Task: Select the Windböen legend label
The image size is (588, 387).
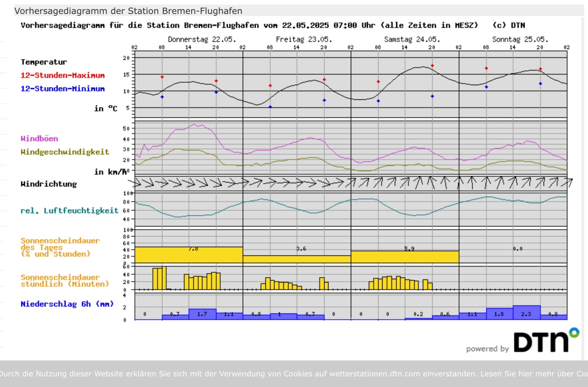Action: click(39, 139)
